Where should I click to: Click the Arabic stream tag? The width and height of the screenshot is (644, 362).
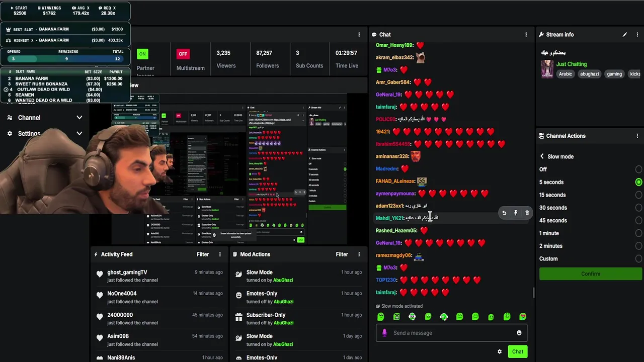click(x=566, y=74)
